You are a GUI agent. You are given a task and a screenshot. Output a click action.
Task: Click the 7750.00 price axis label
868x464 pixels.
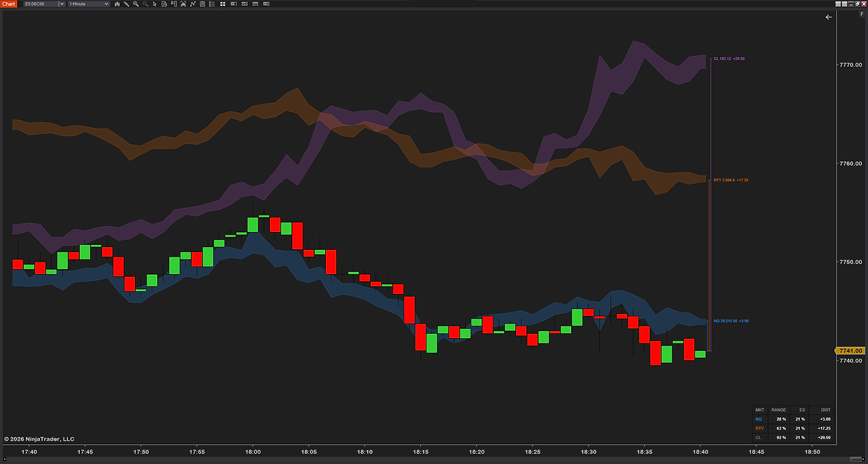[851, 262]
